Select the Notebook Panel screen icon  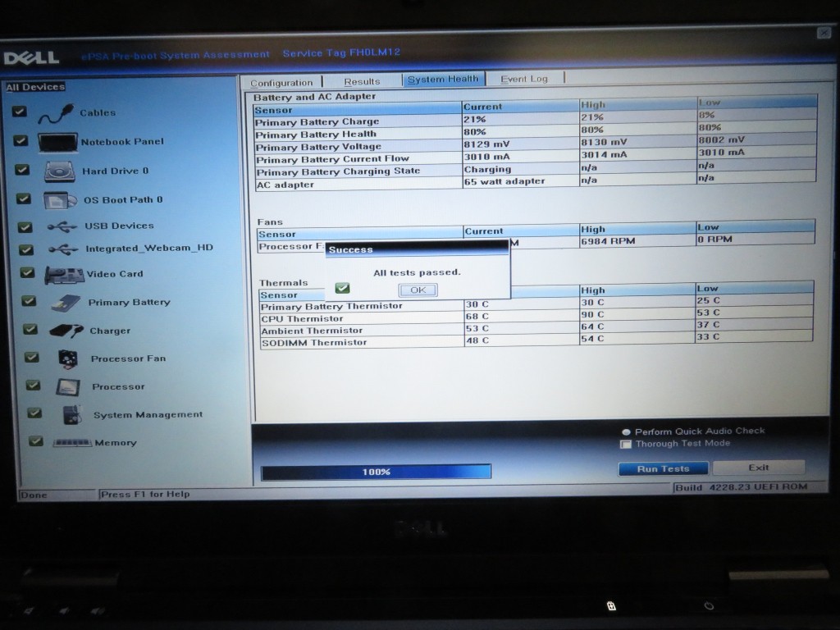coord(57,143)
